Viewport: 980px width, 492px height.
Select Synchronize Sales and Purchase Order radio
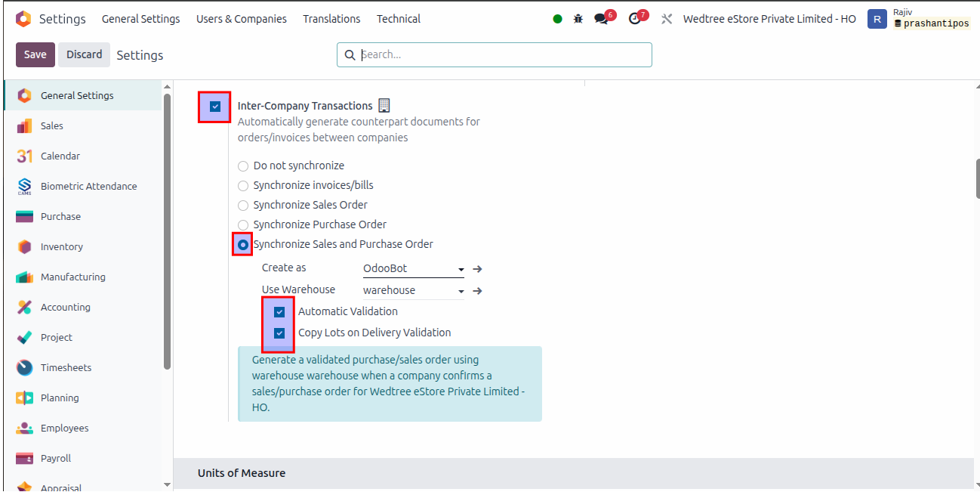242,244
